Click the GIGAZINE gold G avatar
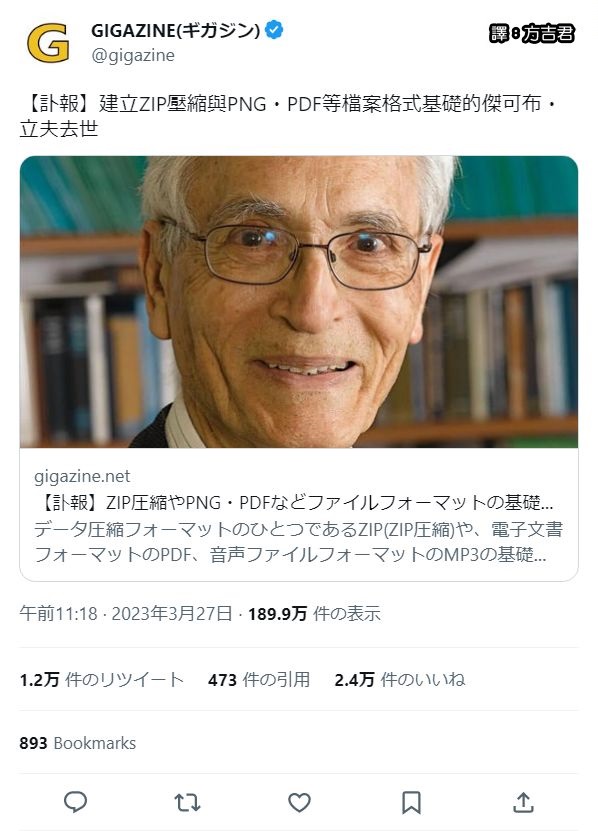 (x=48, y=43)
